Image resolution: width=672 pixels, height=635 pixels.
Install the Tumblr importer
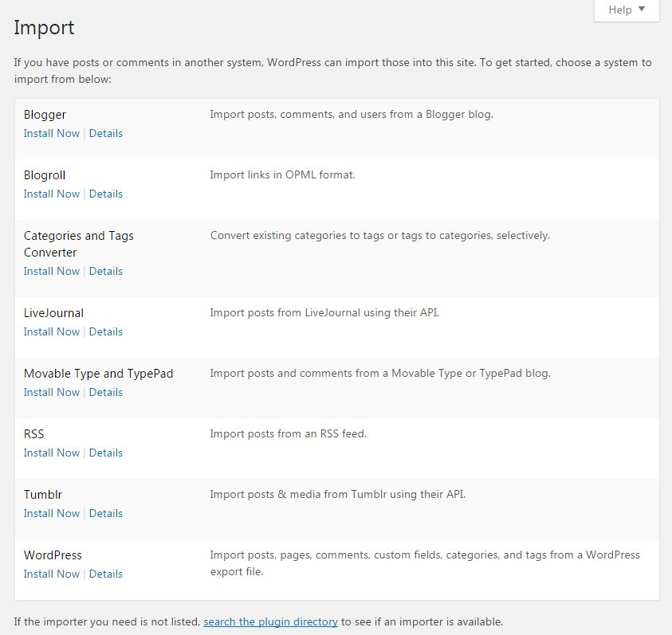tap(51, 513)
